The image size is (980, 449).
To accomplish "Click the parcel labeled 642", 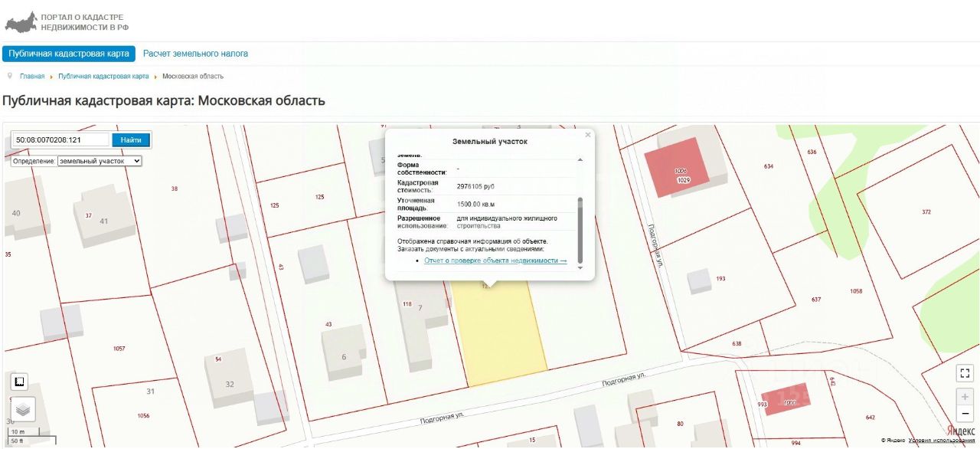I will (x=871, y=418).
